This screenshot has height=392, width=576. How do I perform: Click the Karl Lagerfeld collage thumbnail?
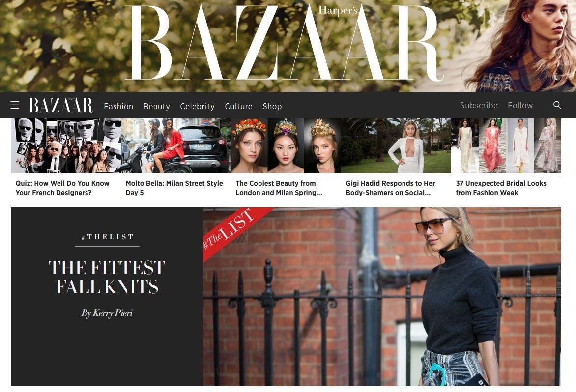click(x=66, y=146)
